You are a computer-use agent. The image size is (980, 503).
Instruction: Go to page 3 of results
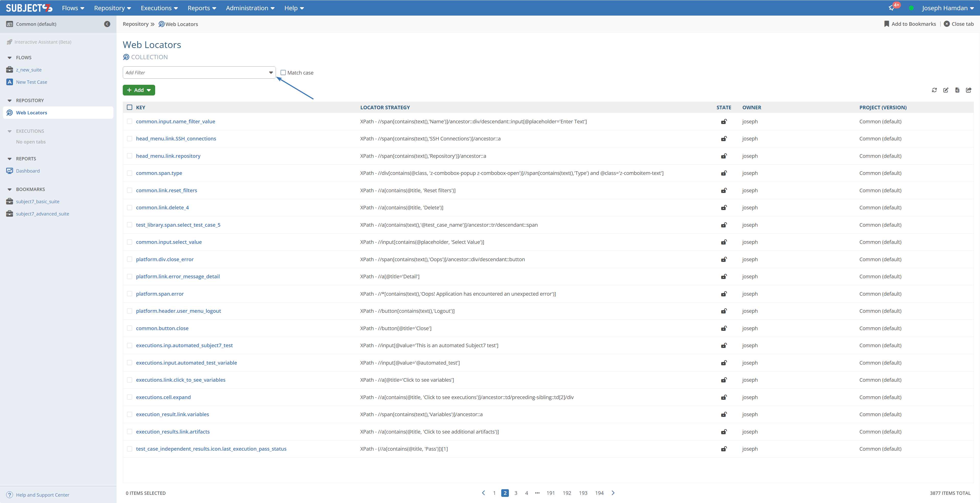pos(516,493)
